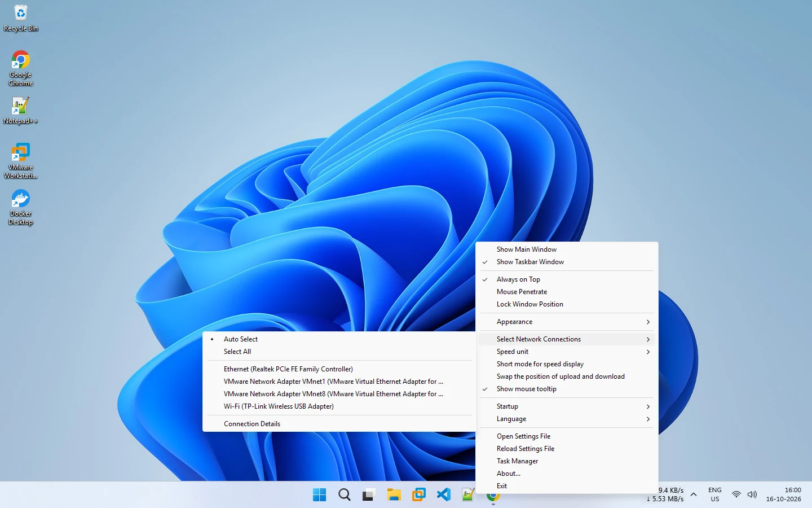Select the VMware Workstation desktop shortcut
The height and width of the screenshot is (508, 812).
tap(21, 161)
